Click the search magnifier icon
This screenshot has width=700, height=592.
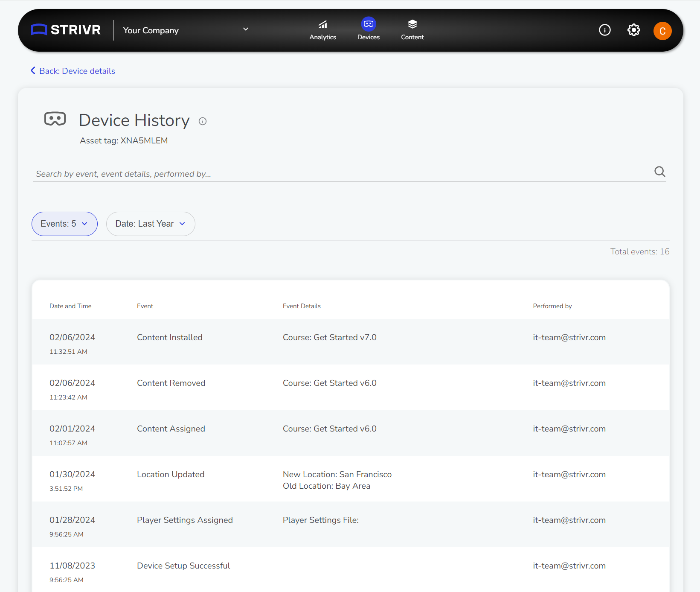click(660, 172)
